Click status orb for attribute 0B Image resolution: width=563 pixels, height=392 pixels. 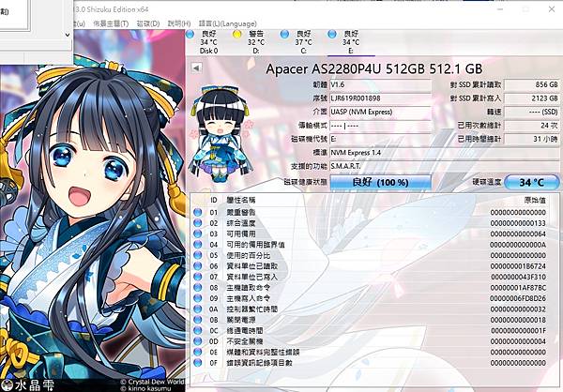(197, 320)
